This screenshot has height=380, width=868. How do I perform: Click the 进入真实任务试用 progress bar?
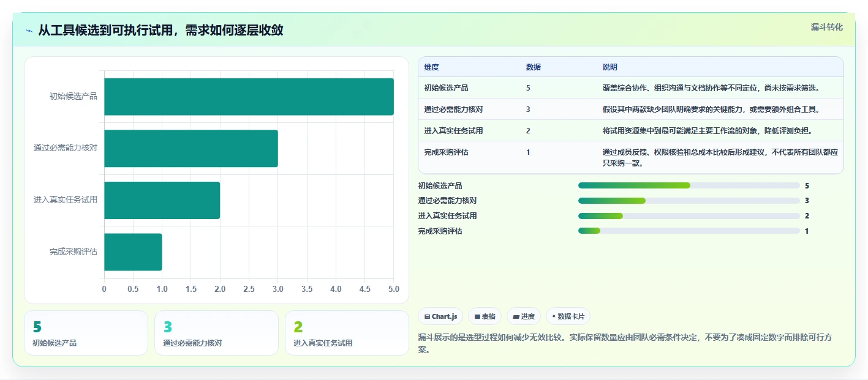689,216
